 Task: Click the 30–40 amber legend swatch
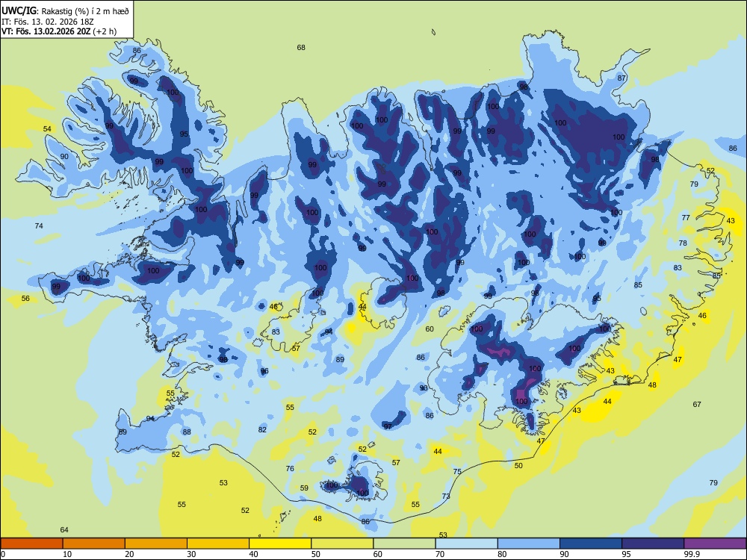point(218,544)
